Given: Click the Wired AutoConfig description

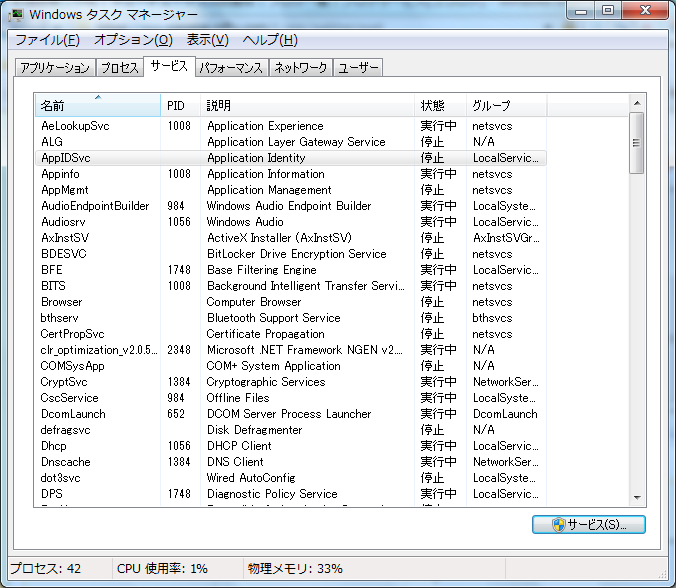Looking at the screenshot, I should (251, 478).
